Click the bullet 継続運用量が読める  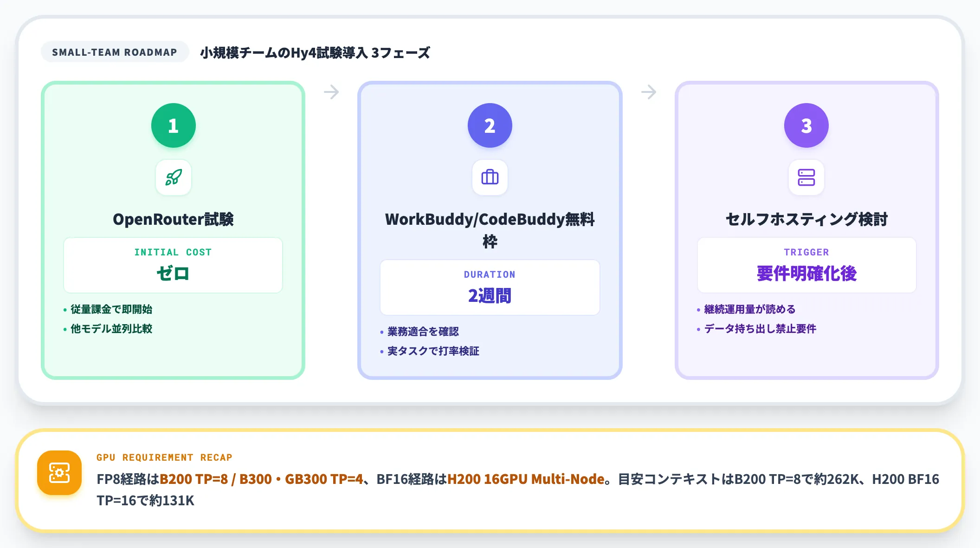[x=750, y=309]
